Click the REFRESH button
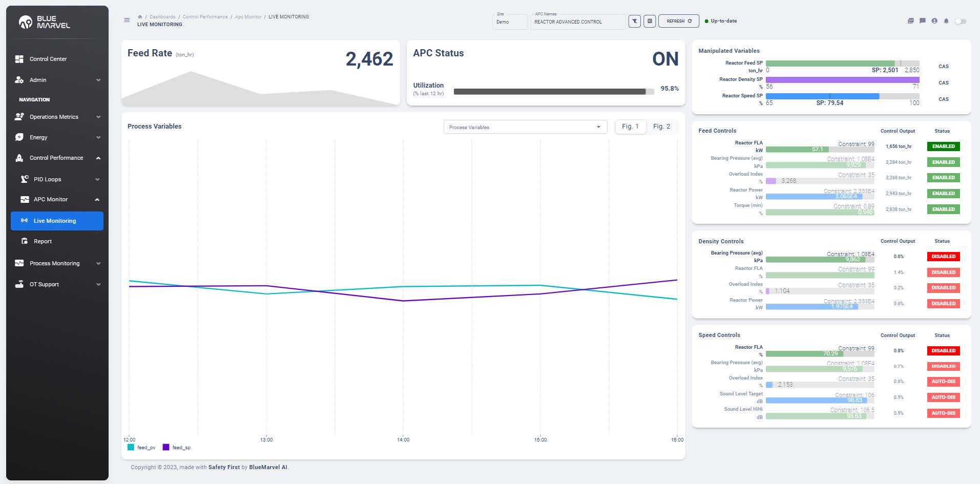Screen dimensions: 980x484 point(679,21)
